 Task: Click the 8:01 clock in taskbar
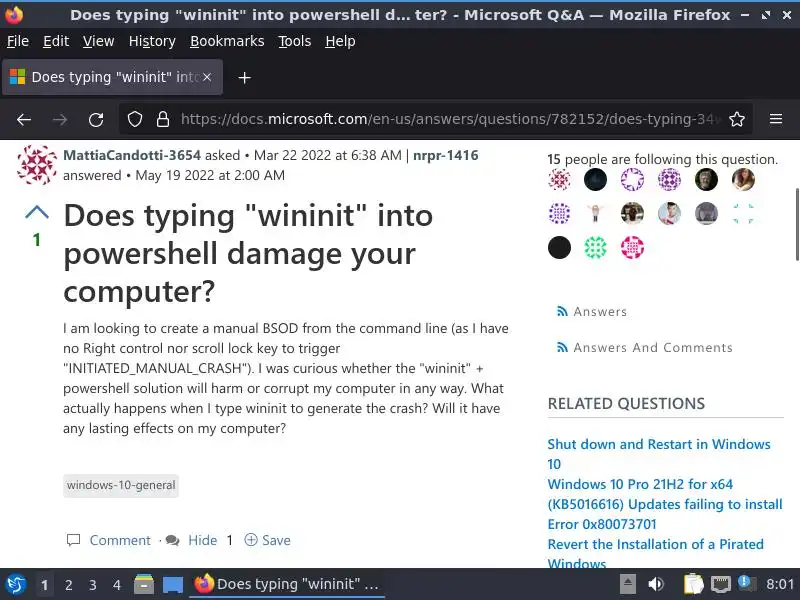tap(780, 584)
